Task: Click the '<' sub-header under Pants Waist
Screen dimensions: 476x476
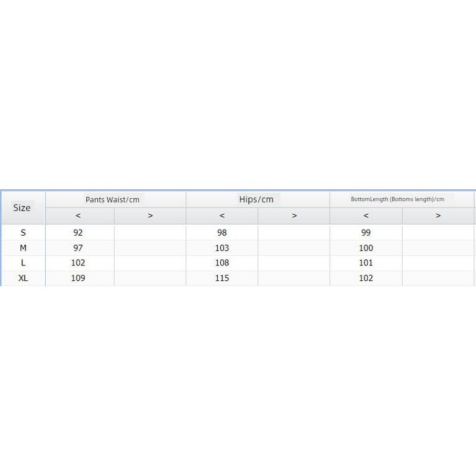Action: pos(79,216)
